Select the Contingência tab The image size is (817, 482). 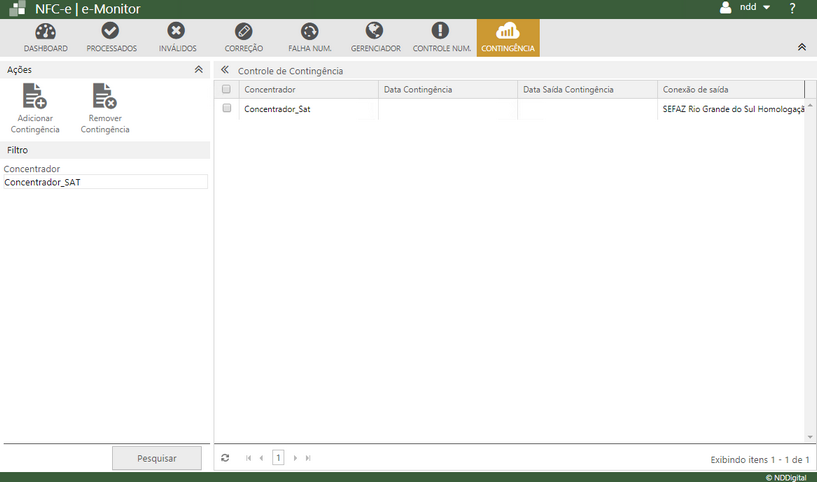[x=507, y=38]
